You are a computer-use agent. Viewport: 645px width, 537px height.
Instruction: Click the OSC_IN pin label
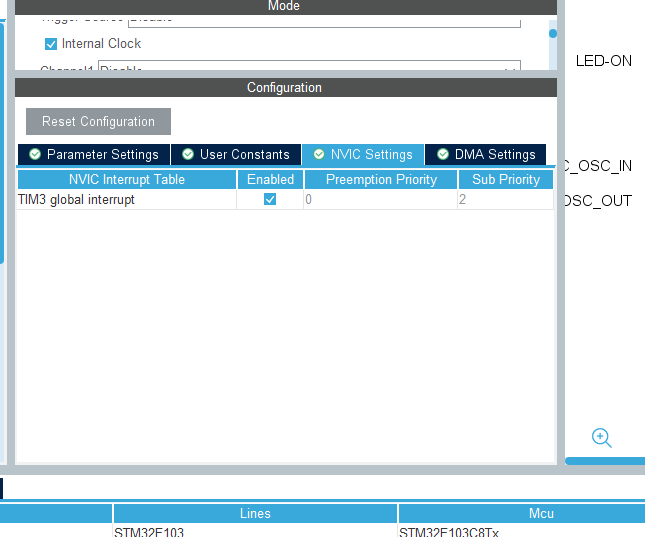[599, 166]
